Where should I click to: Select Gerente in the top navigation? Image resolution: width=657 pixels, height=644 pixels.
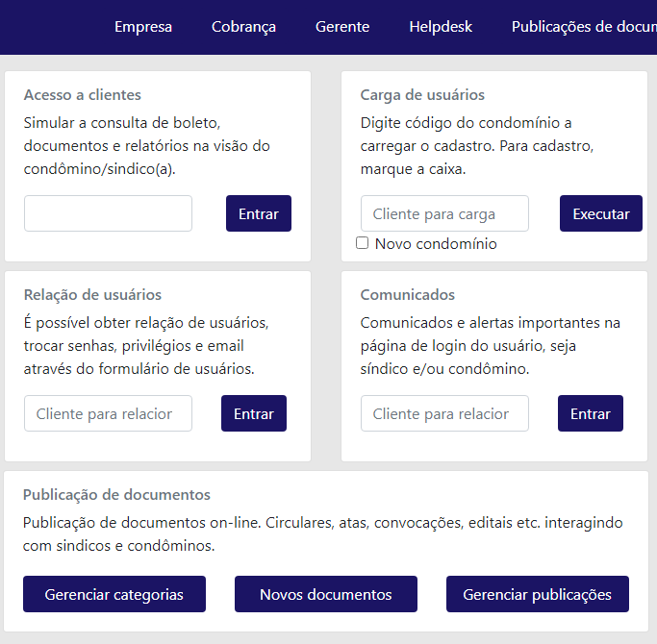pyautogui.click(x=341, y=27)
